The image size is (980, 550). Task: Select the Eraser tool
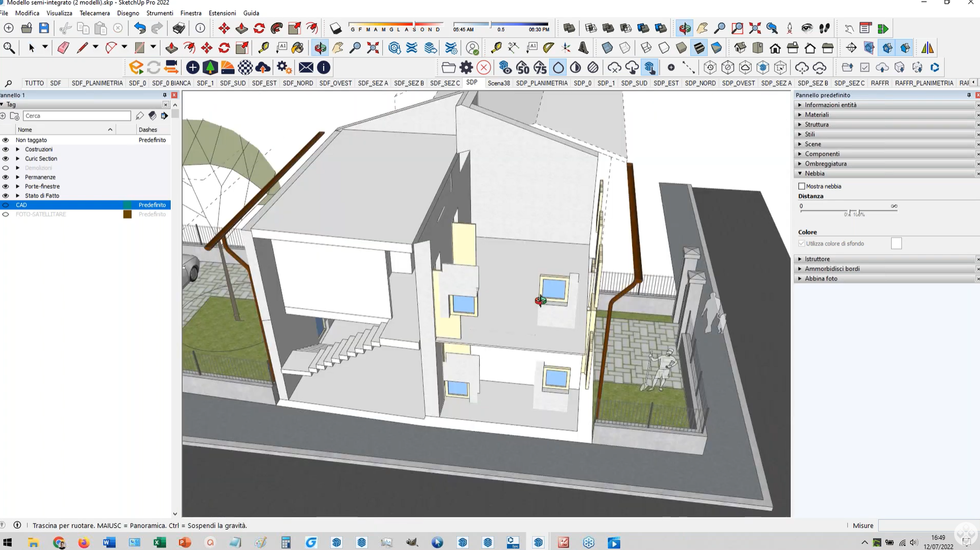click(x=63, y=48)
